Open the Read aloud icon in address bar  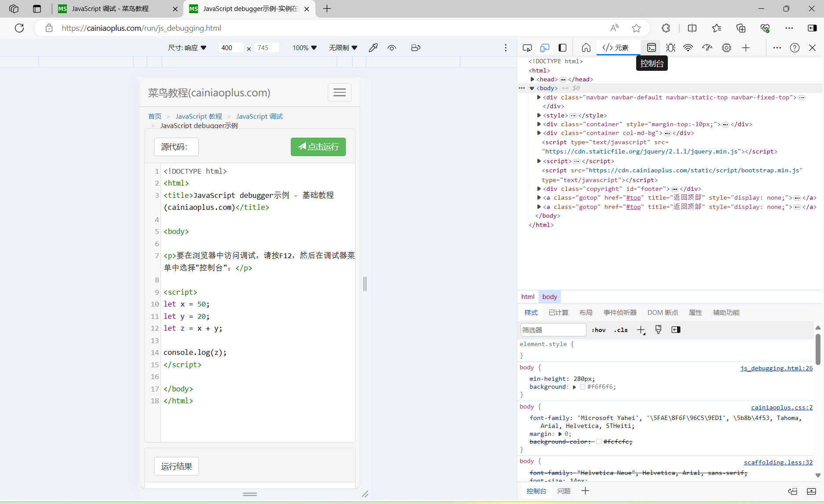tap(615, 28)
